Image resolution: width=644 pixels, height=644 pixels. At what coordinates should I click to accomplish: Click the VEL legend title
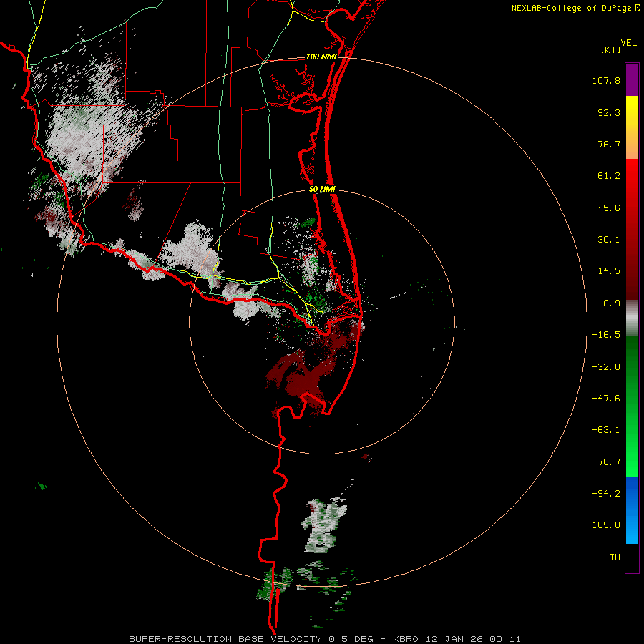pos(628,42)
